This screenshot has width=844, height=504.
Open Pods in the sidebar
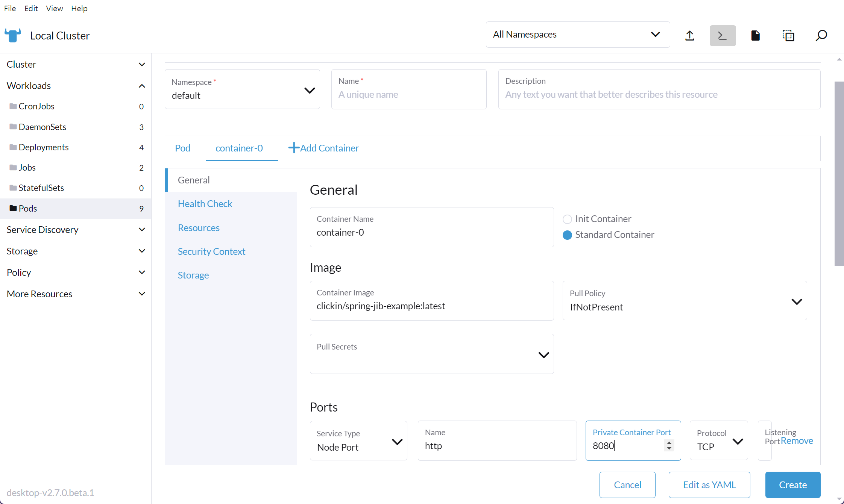click(x=76, y=209)
